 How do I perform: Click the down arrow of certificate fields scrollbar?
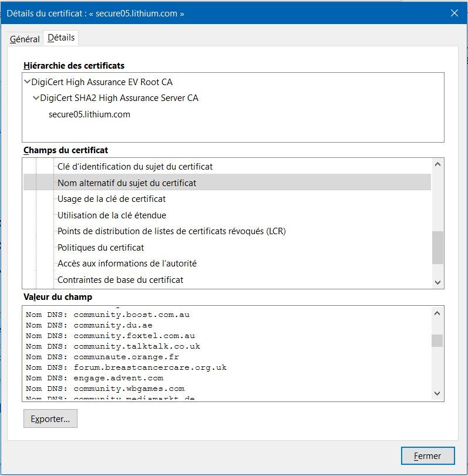(x=437, y=282)
